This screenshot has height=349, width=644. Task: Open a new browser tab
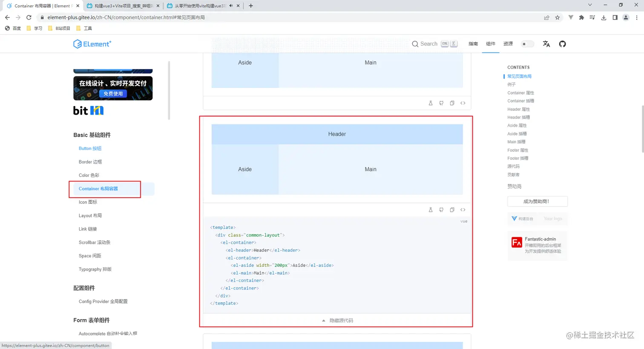coord(251,6)
